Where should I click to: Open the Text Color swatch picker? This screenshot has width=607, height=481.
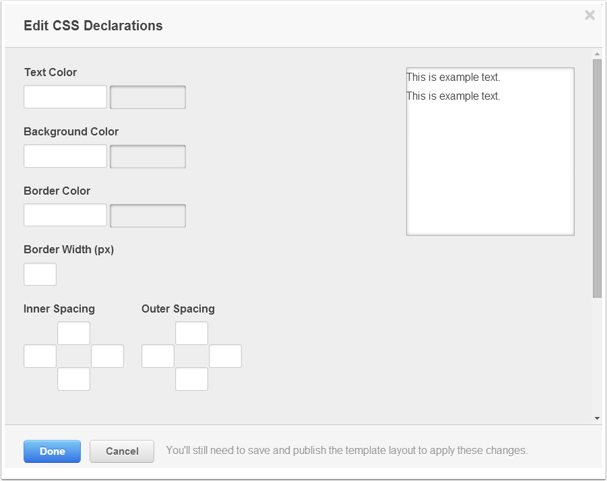[148, 97]
